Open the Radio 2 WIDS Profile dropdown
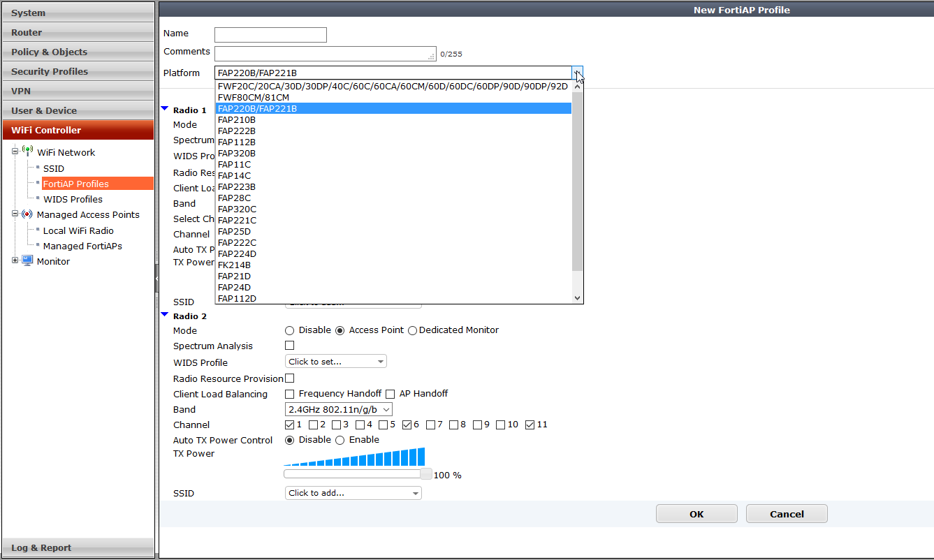 336,362
